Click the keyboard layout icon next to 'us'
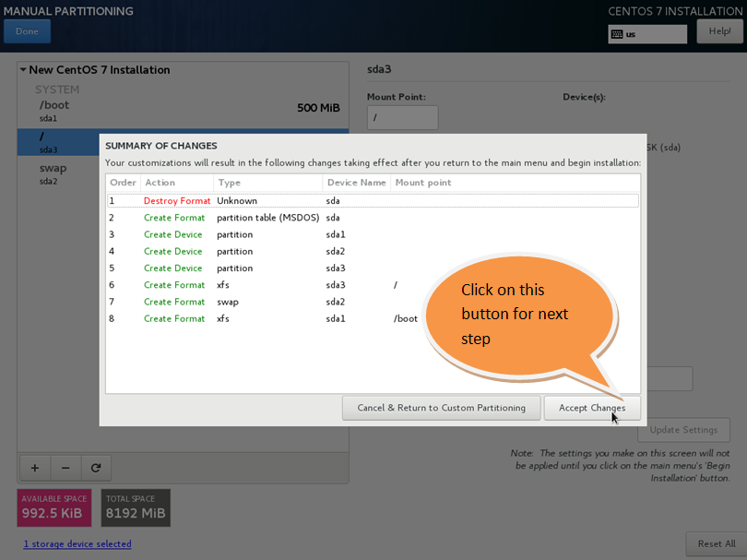Image resolution: width=747 pixels, height=560 pixels. click(x=617, y=34)
